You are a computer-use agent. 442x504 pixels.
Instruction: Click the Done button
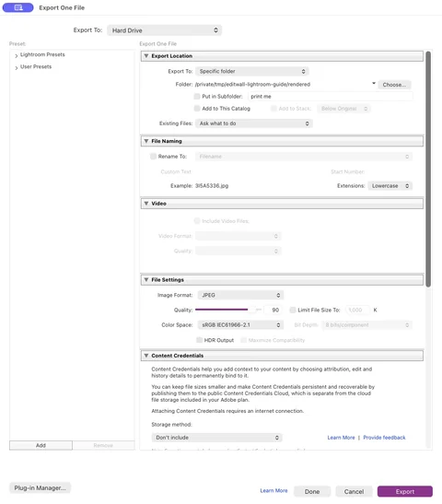(x=312, y=491)
